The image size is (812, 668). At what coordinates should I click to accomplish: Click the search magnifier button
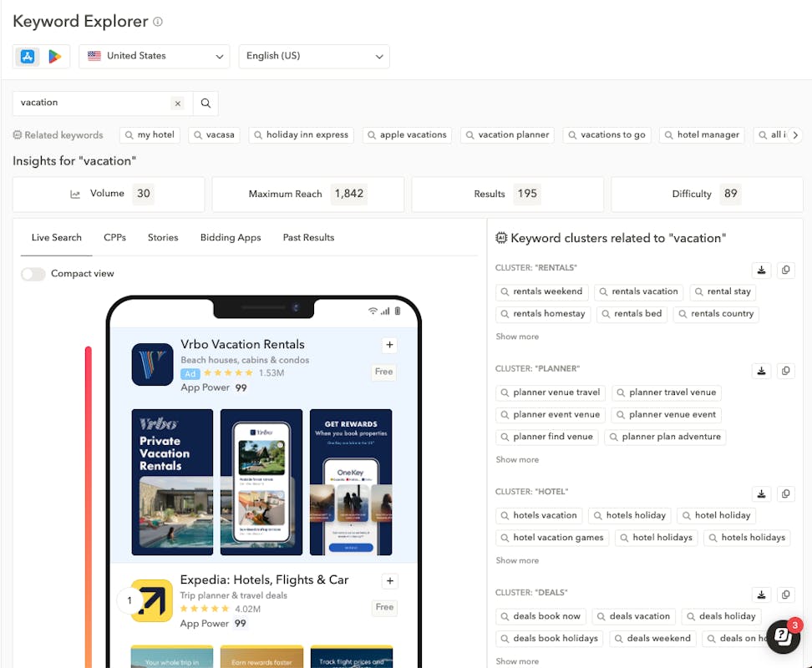(206, 103)
